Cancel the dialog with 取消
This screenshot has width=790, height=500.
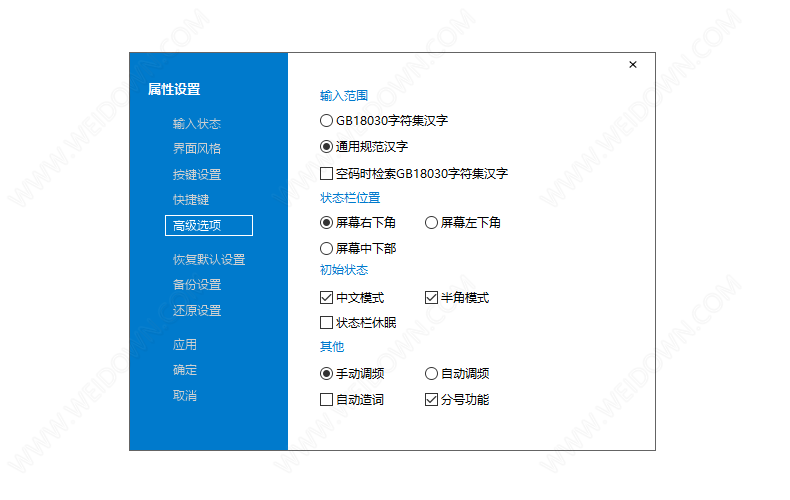click(185, 396)
